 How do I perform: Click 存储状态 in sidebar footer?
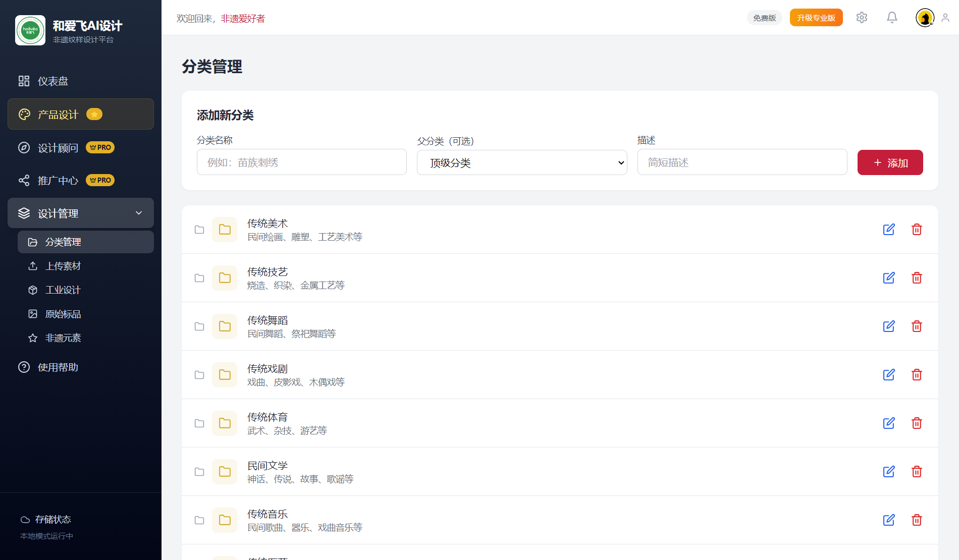53,519
